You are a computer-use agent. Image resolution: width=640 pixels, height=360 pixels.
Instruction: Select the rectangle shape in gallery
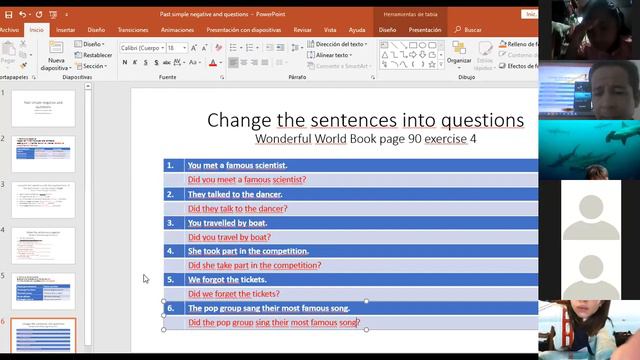[x=413, y=45]
